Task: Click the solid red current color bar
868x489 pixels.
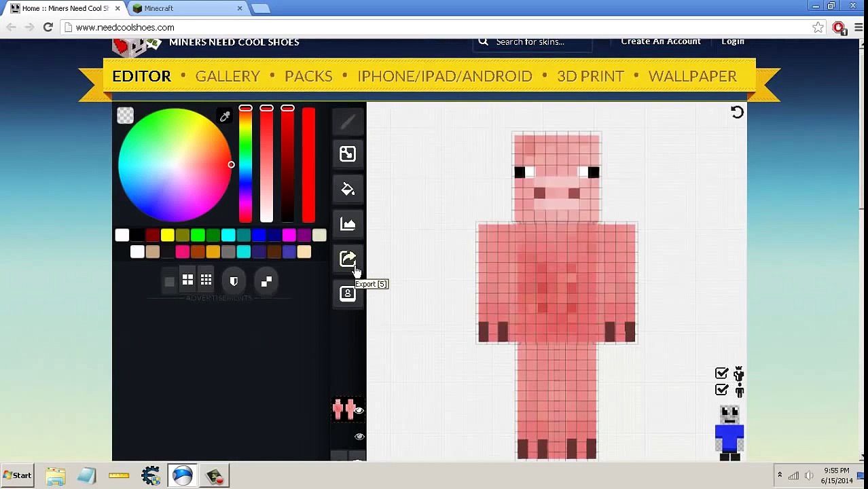Action: (308, 164)
